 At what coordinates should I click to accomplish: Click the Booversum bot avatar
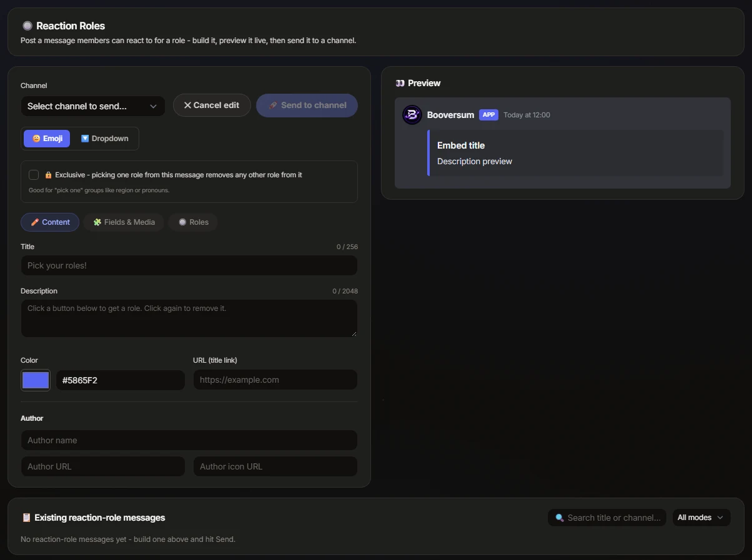[412, 115]
